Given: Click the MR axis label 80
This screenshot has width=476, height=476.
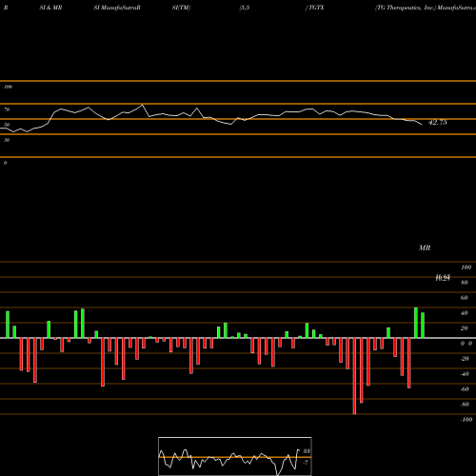Looking at the screenshot, I should coord(465,283).
